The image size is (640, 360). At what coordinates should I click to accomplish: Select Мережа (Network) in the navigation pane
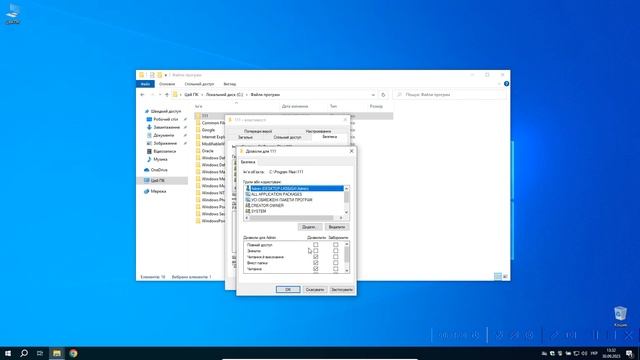[155, 191]
